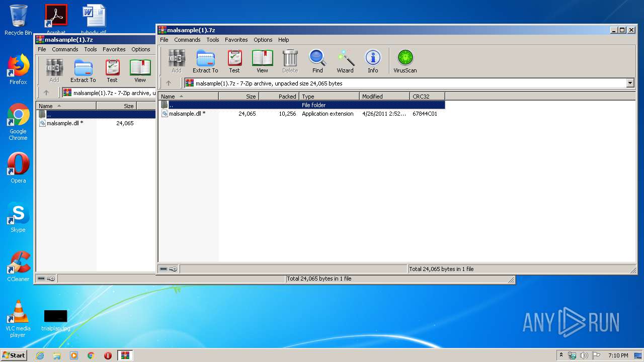This screenshot has width=644, height=362.
Task: Select the Acrobat desktop shortcut
Action: point(56,20)
